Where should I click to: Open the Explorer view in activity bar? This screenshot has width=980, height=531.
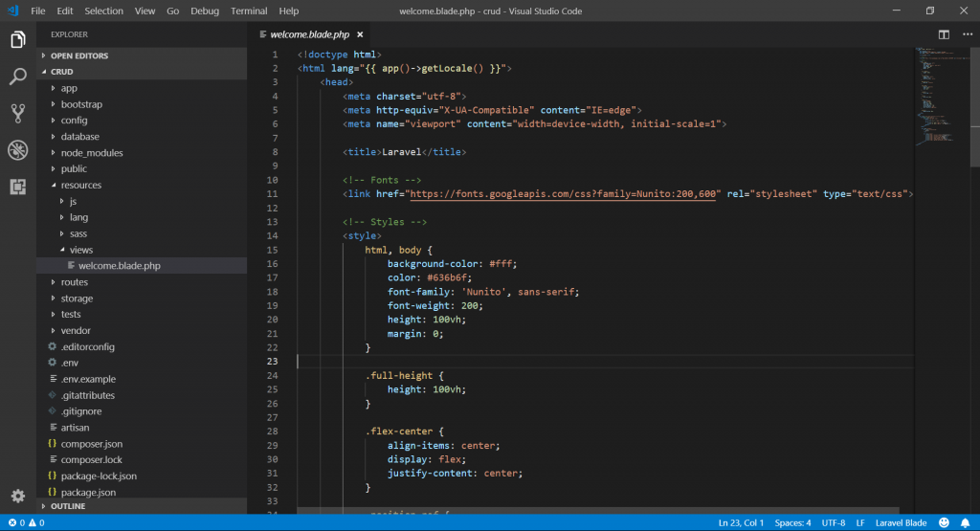pyautogui.click(x=17, y=40)
